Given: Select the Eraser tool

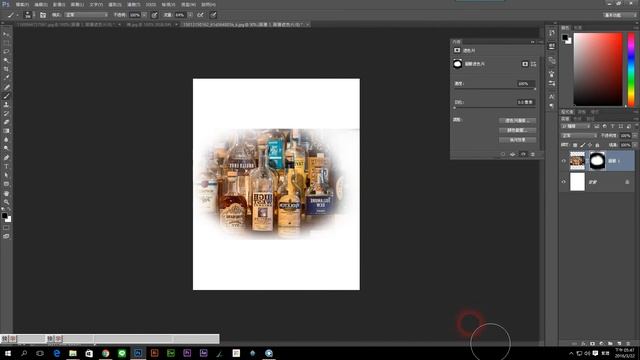Looking at the screenshot, I should coord(6,122).
